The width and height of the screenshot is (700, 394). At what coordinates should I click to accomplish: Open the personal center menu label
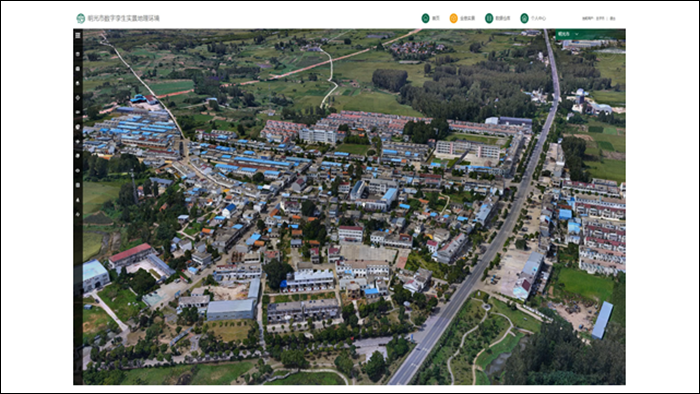(x=538, y=18)
